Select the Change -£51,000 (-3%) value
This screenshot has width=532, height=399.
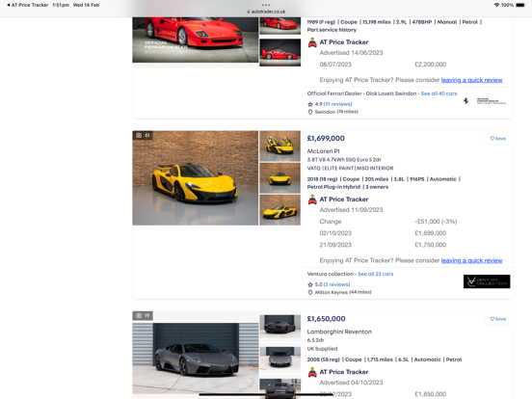(x=436, y=222)
